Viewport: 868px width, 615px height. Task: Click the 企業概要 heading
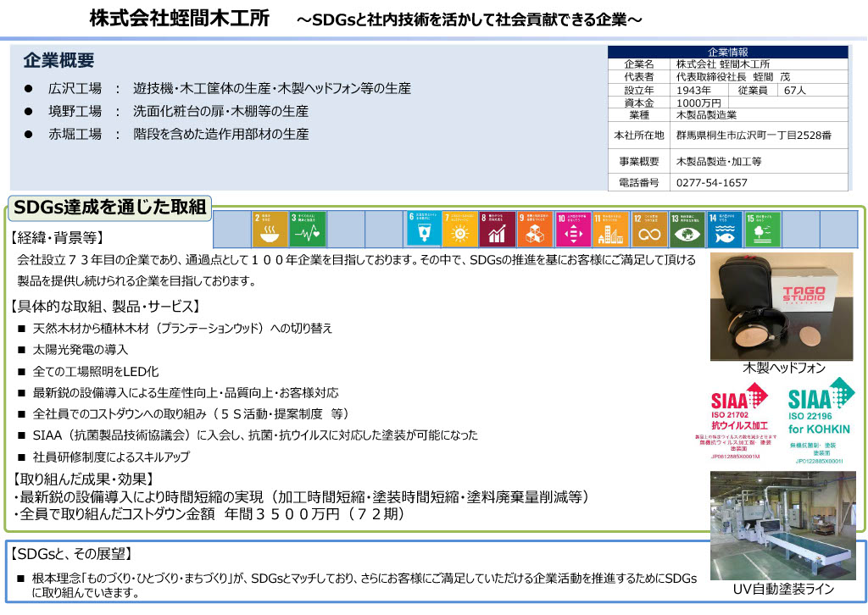(x=58, y=61)
